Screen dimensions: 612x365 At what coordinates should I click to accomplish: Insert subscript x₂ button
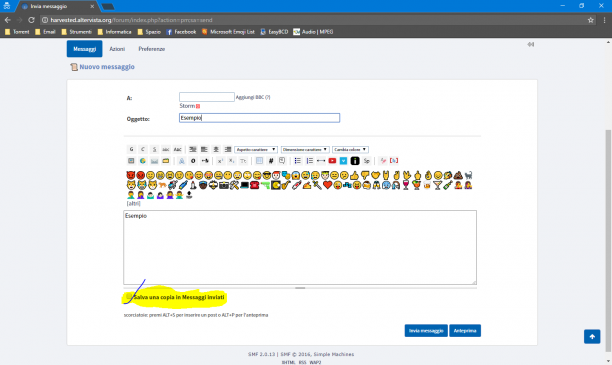[231, 160]
